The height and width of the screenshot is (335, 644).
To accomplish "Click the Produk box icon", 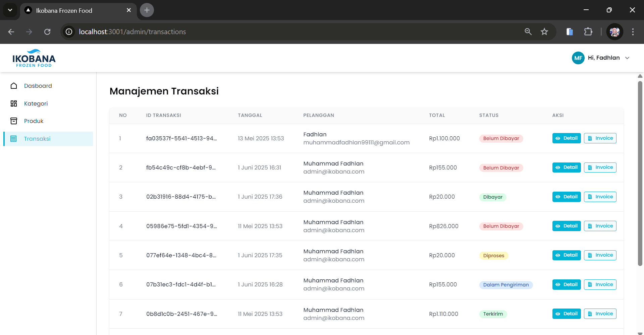I will (14, 121).
